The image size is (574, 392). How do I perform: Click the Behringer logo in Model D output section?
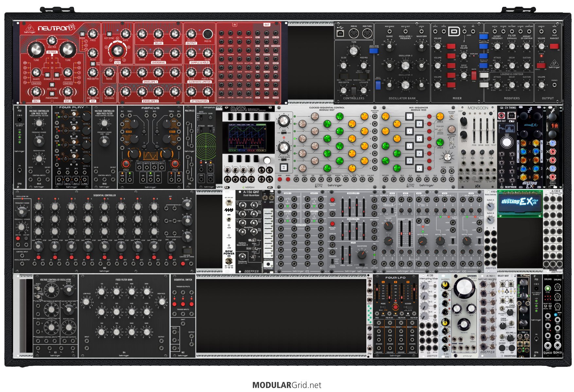coord(554,64)
